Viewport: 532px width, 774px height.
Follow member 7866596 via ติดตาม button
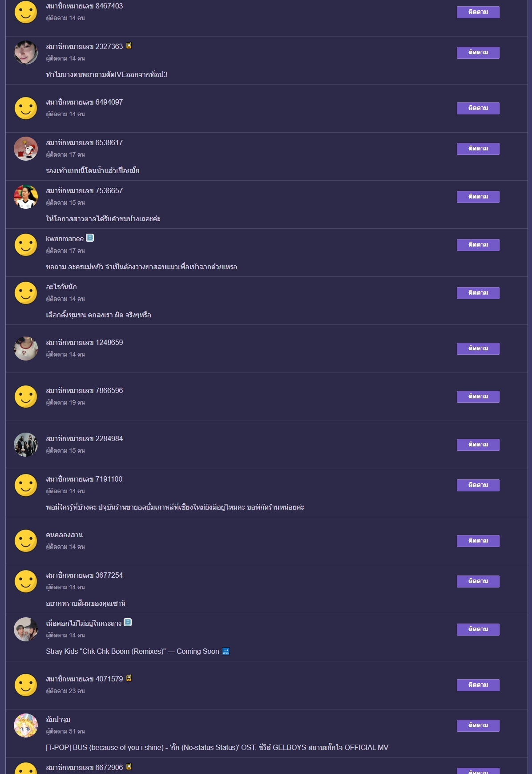(x=478, y=397)
